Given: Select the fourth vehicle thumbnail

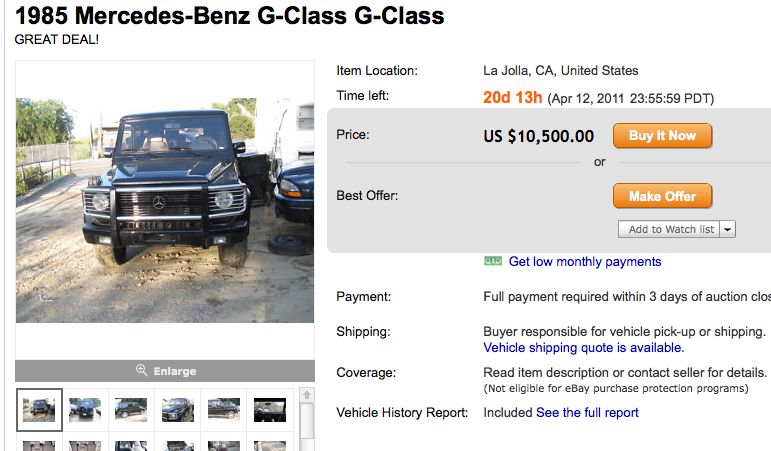Looking at the screenshot, I should coord(177,410).
